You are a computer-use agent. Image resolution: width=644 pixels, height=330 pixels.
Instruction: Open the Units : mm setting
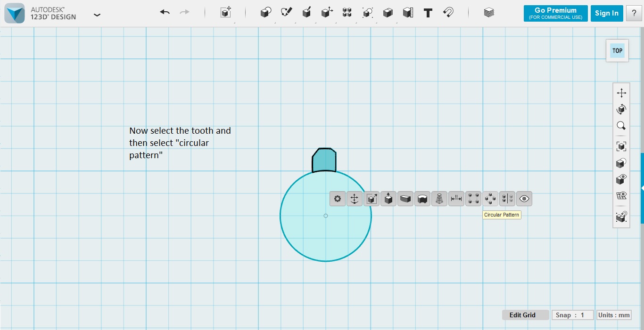pos(614,314)
